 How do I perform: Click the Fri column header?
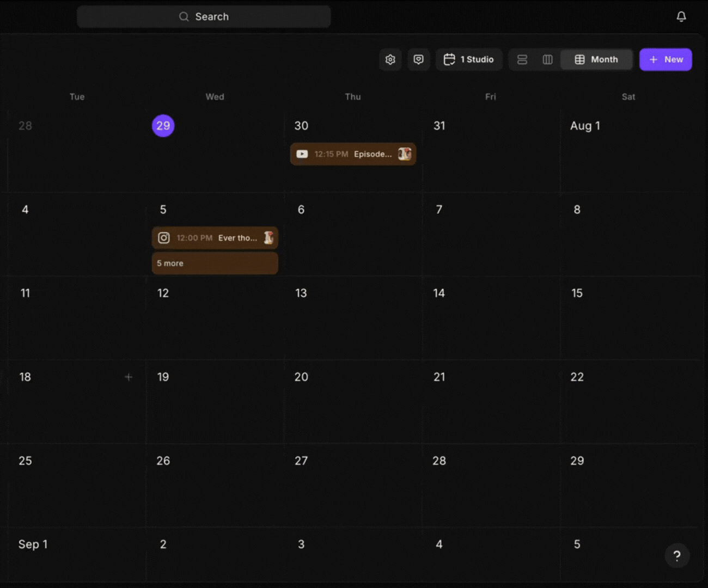(491, 96)
